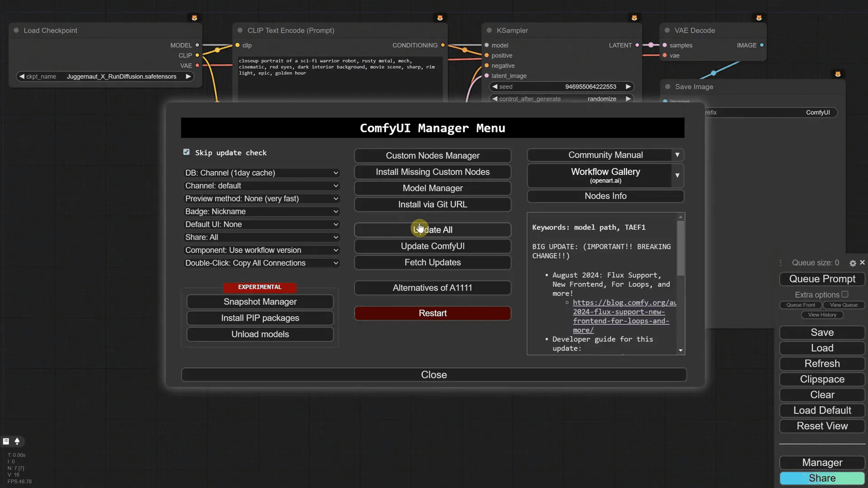Open the Manager panel

(822, 462)
